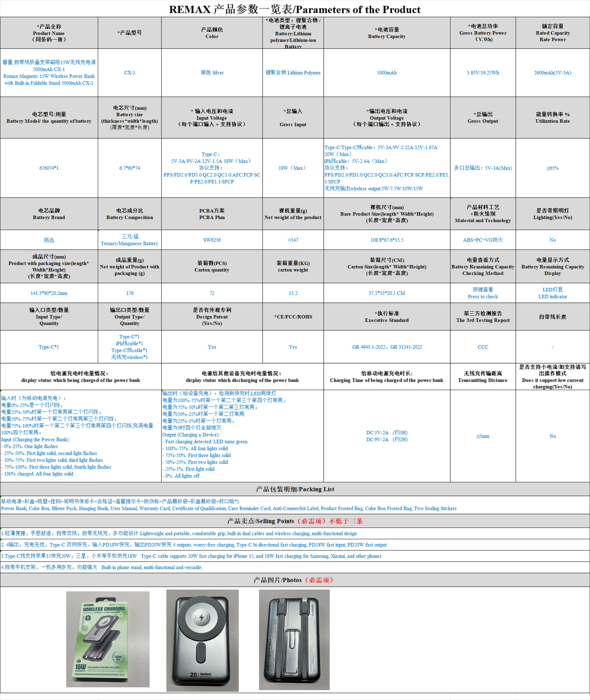This screenshot has width=590, height=700.
Task: Click the 'Executive Standard' header cell
Action: 387,317
